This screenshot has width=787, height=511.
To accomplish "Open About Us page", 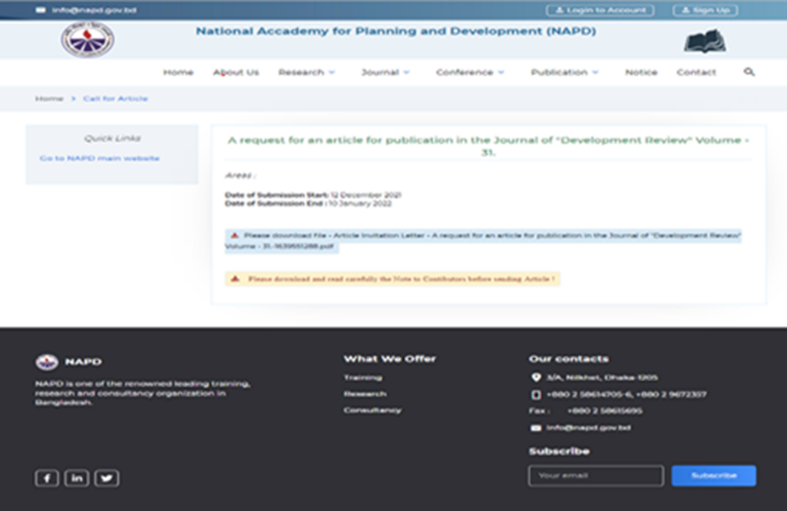I will [x=236, y=72].
